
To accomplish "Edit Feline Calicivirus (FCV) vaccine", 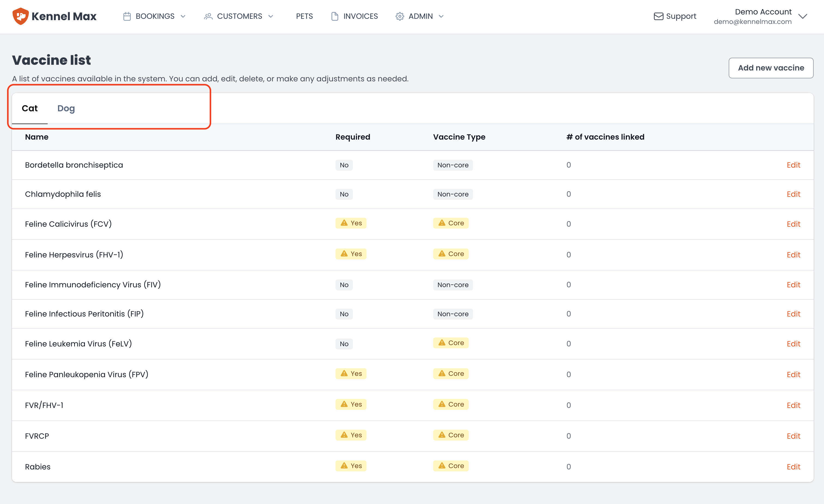I will pyautogui.click(x=793, y=224).
